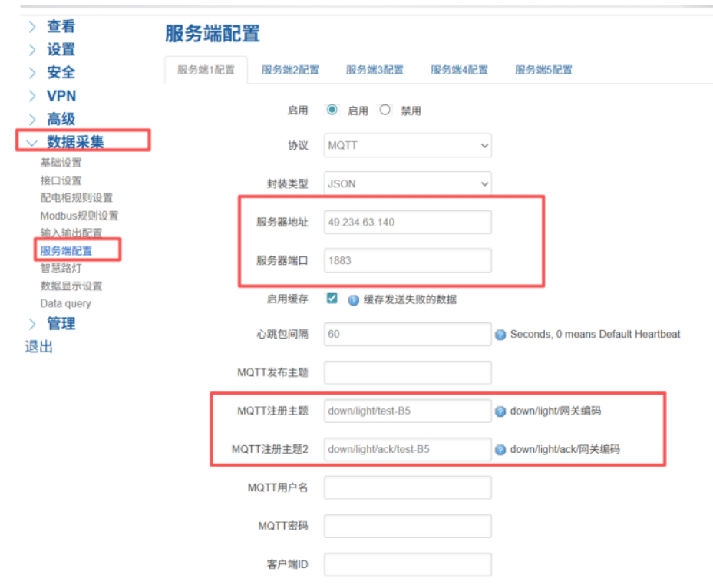Uncheck the 启用缓存 checkbox
Image resolution: width=713 pixels, height=588 pixels.
(x=332, y=299)
